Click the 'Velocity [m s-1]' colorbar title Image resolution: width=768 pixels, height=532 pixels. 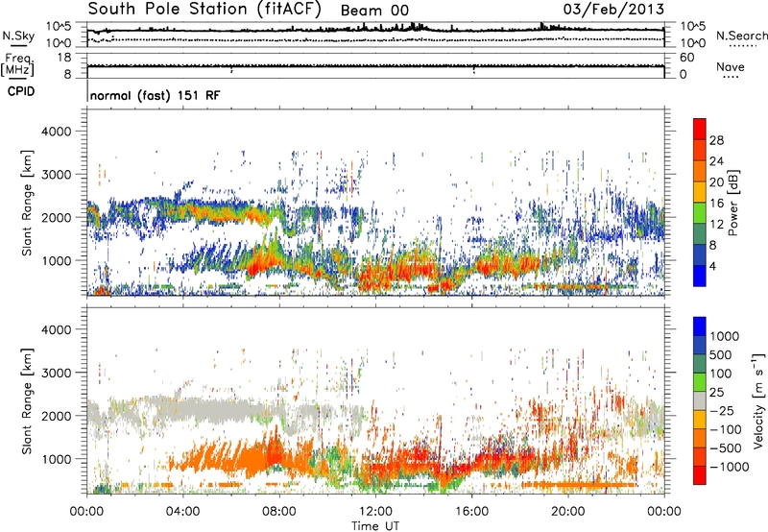(758, 400)
